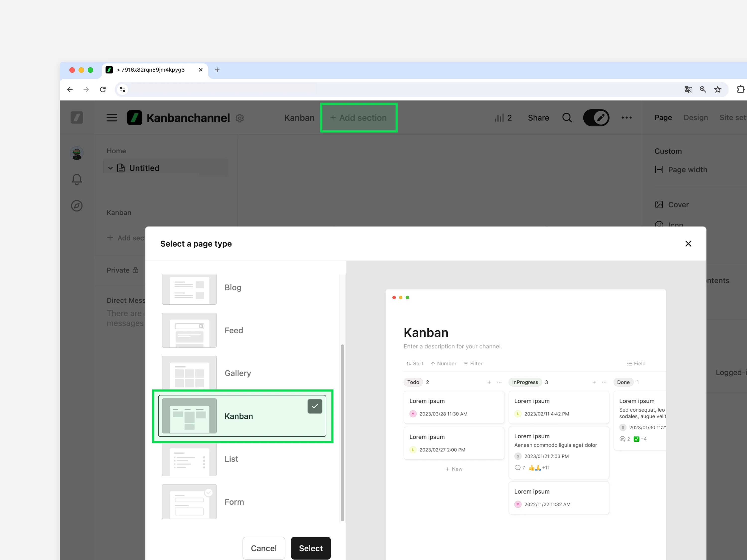Select the Kanban page type

click(x=242, y=416)
